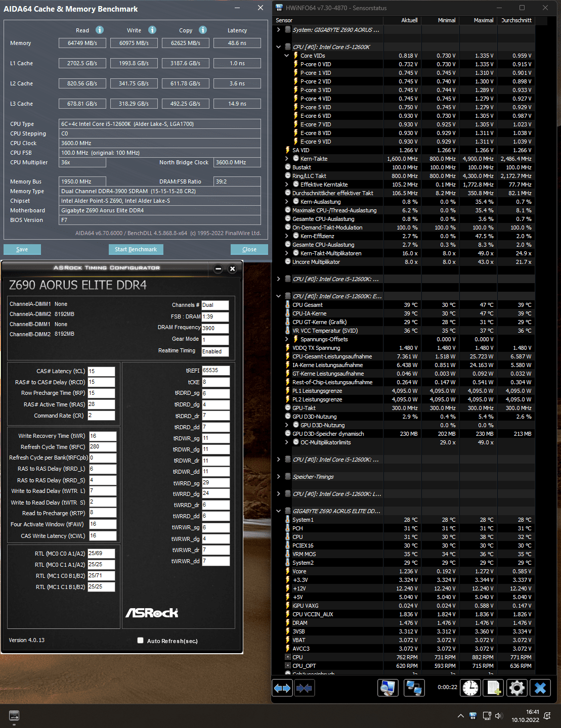Click the CAS# Latency (tCL) field
Screen dimensions: 561x728
pos(101,371)
